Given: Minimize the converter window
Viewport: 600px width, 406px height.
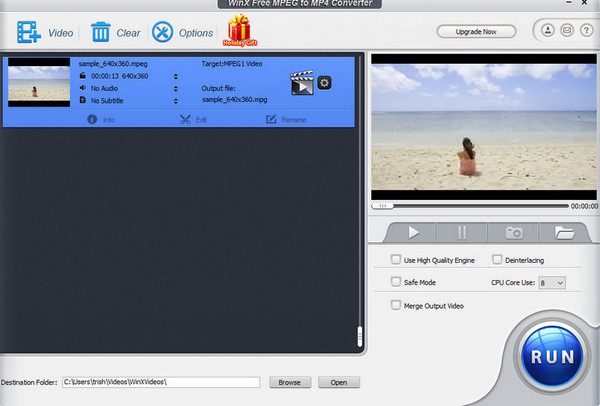Looking at the screenshot, I should 569,2.
